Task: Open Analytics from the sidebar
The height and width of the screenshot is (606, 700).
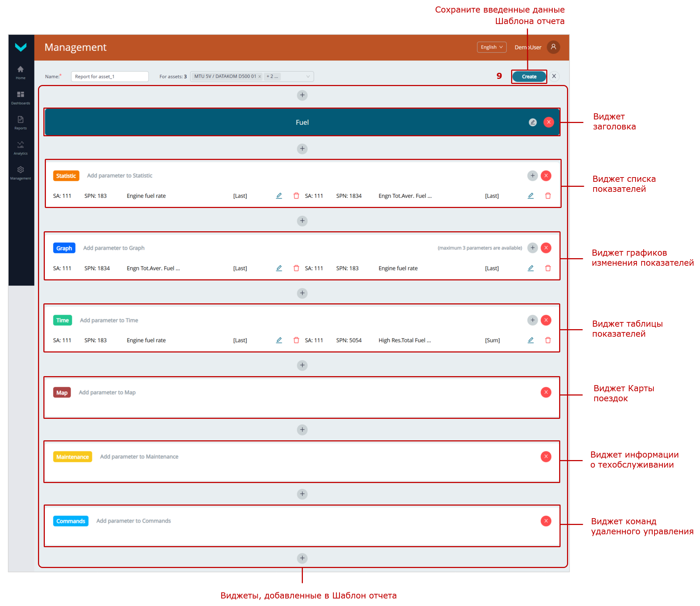Action: tap(21, 148)
